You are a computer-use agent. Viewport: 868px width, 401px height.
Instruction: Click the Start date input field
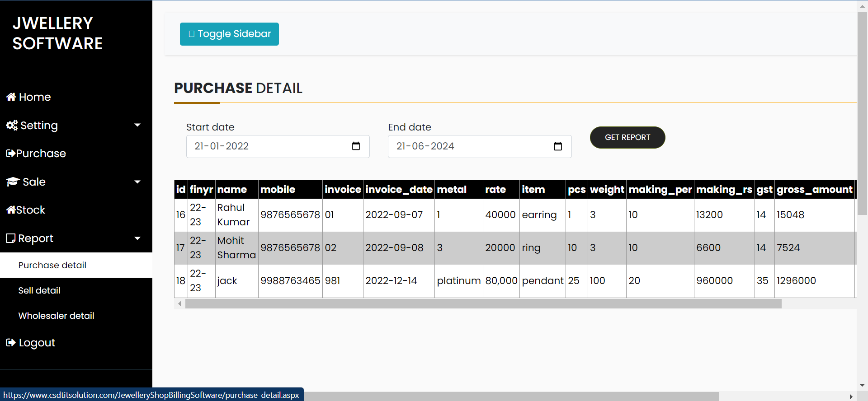coord(278,146)
